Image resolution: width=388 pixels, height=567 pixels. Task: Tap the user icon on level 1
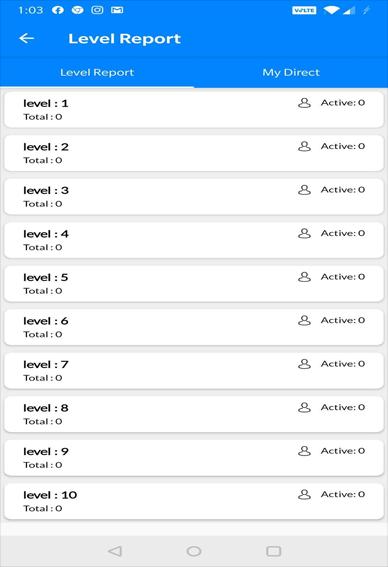(x=304, y=103)
